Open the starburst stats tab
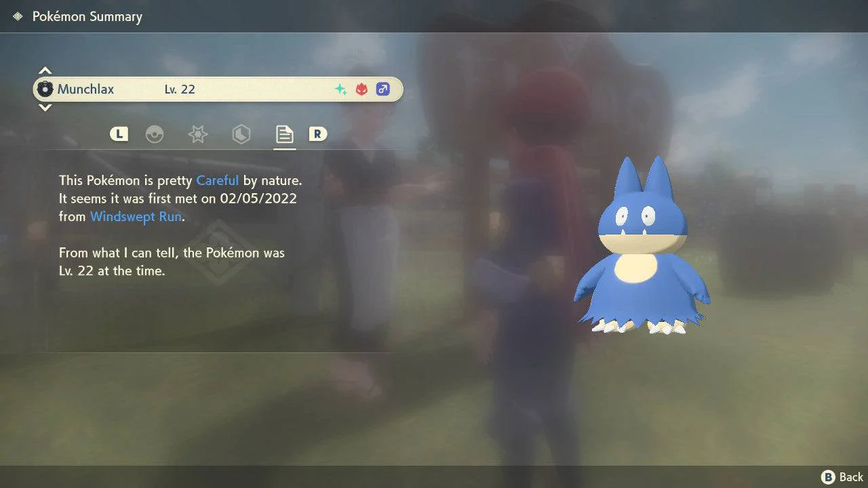868x488 pixels. pos(198,134)
